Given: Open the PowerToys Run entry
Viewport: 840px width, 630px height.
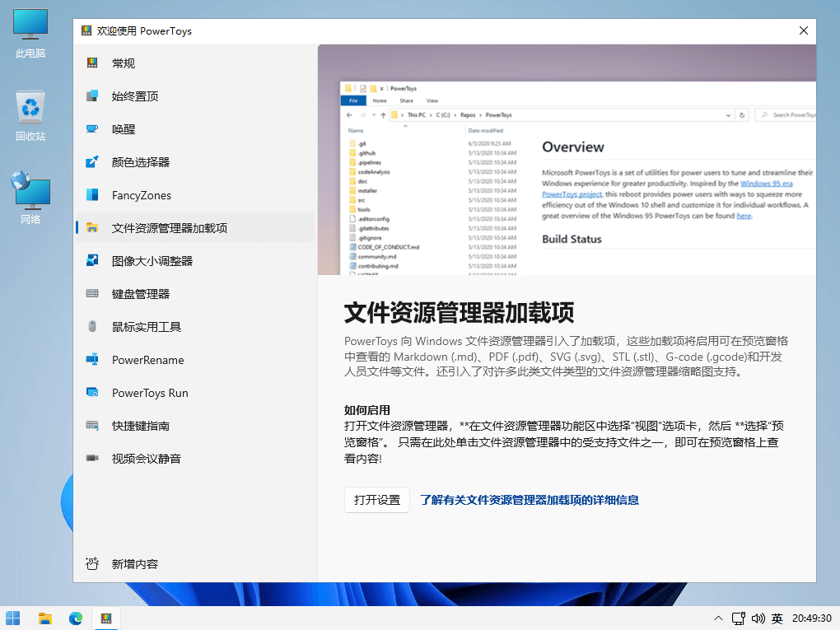Looking at the screenshot, I should pyautogui.click(x=195, y=393).
